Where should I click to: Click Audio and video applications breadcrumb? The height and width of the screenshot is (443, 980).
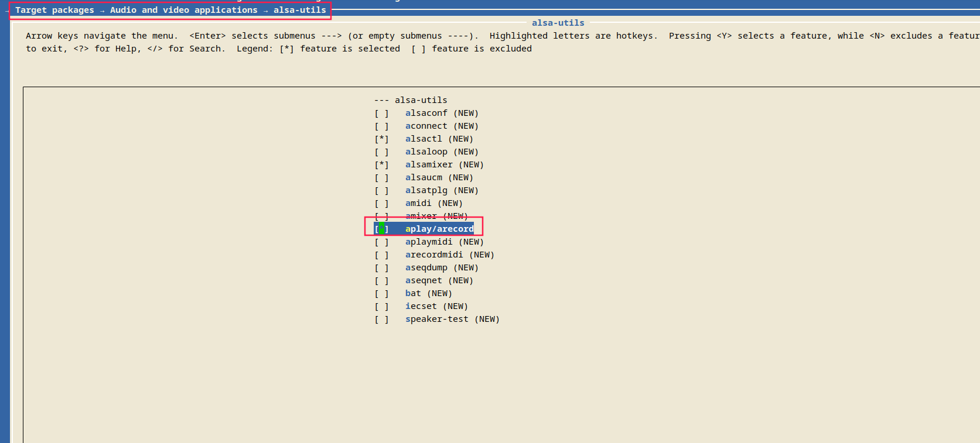coord(184,10)
